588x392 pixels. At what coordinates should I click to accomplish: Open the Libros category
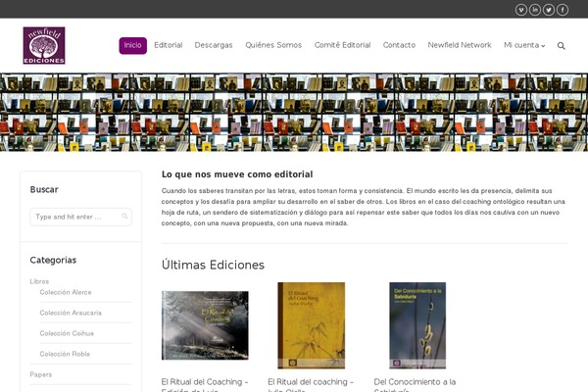39,281
